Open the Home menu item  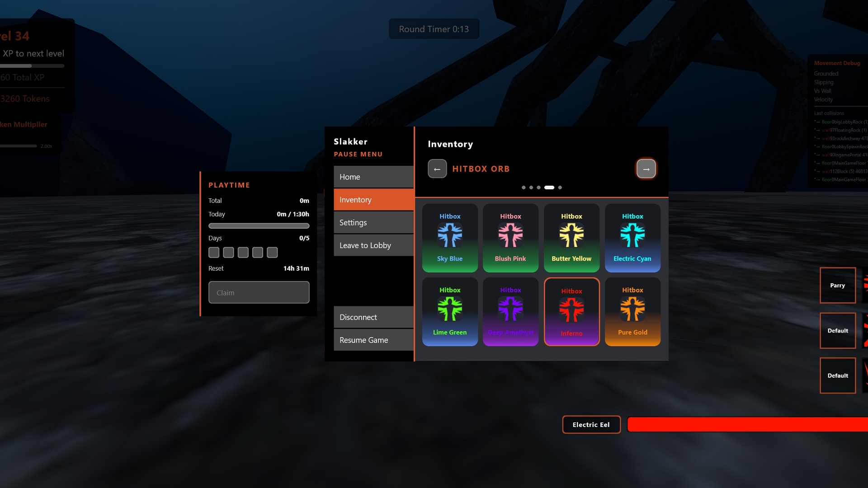(x=373, y=177)
